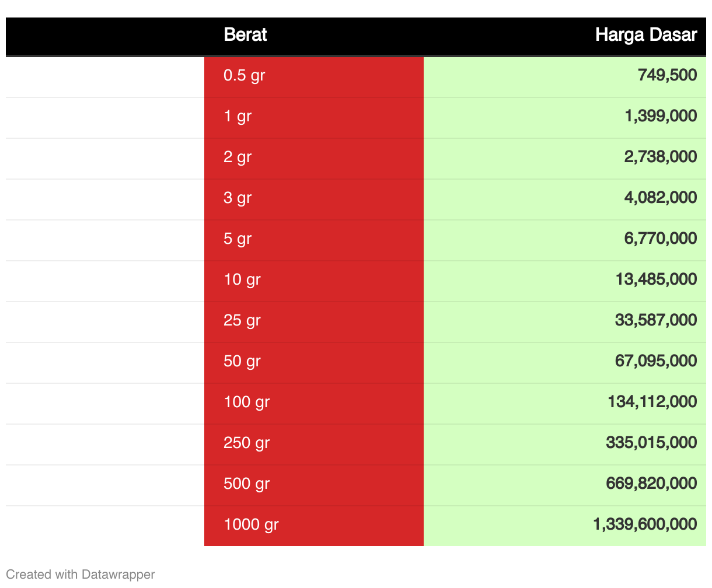Click the price 1,399,000
Screen dimensions: 712x588
(x=661, y=116)
